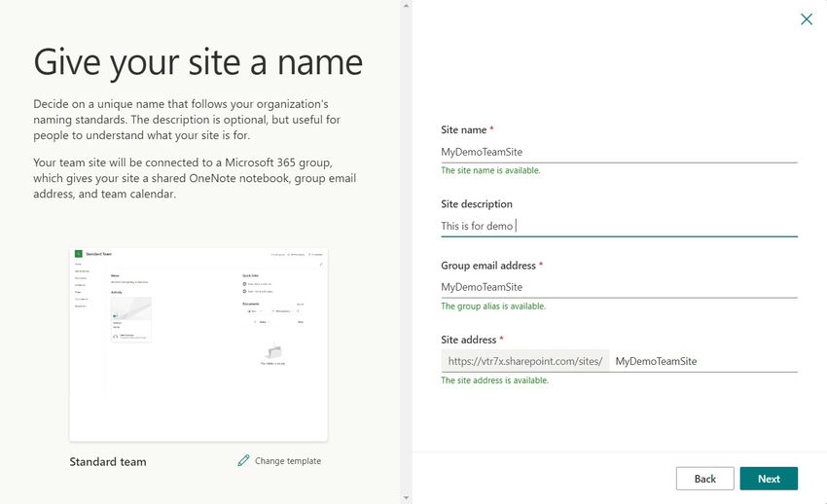Click "The group alias is available" message
This screenshot has height=504, width=827.
point(493,306)
